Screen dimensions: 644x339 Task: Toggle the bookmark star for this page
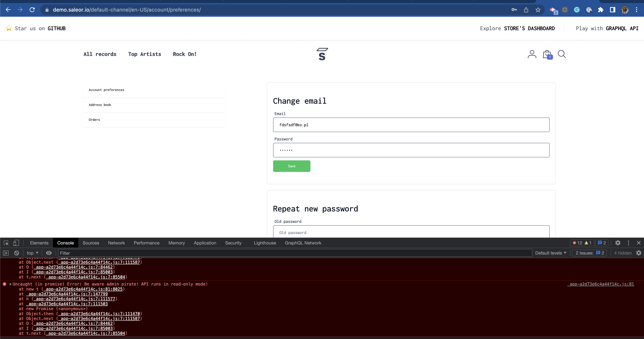(x=538, y=10)
